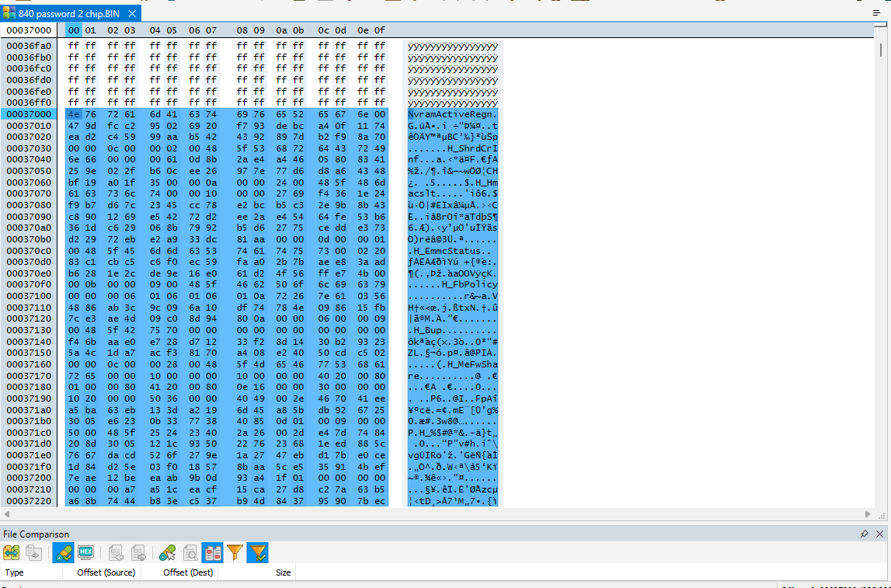Image resolution: width=891 pixels, height=588 pixels.
Task: Select offset row 00037160
Action: coord(29,364)
